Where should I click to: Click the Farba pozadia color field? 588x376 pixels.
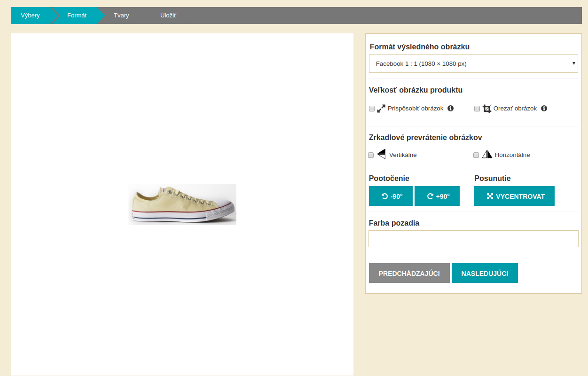(473, 239)
